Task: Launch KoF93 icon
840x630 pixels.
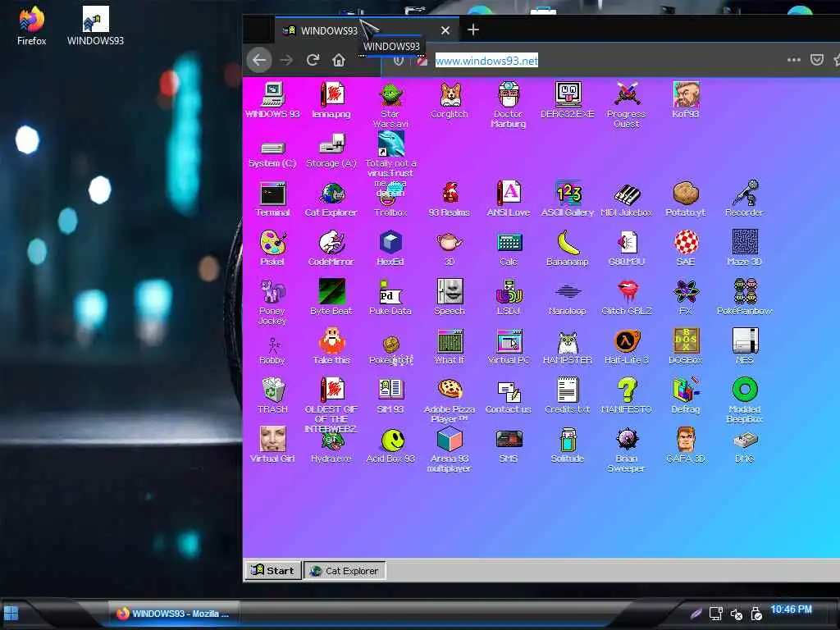Action: click(x=686, y=95)
